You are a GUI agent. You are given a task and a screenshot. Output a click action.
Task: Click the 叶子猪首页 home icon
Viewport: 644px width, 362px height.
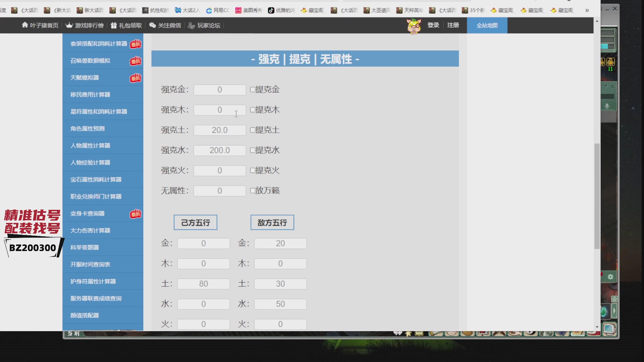click(24, 25)
